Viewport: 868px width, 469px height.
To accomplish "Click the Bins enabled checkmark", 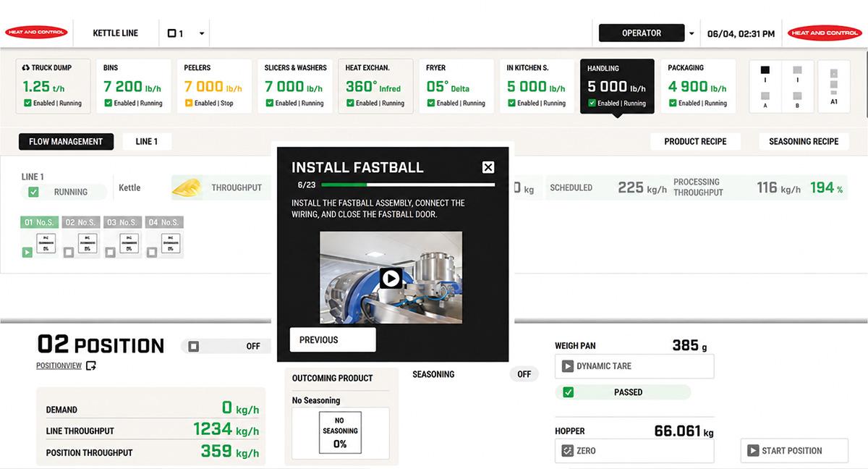I will tap(108, 103).
